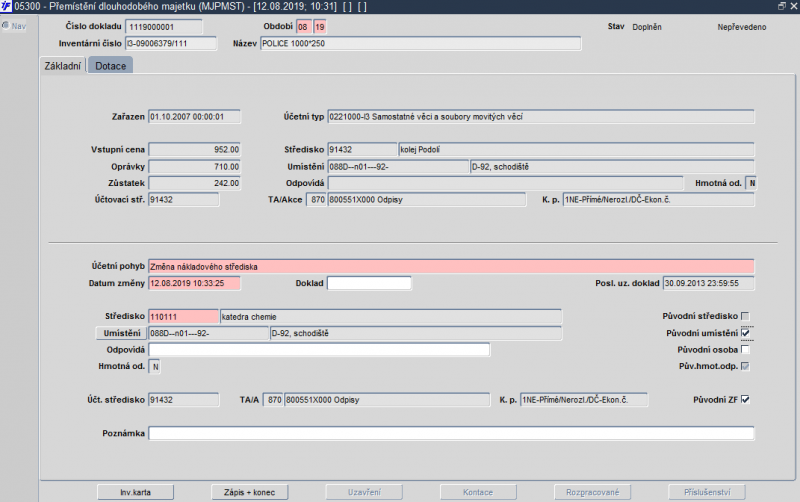Click the upper Odpovídá field
The height and width of the screenshot is (502, 800).
pos(505,183)
